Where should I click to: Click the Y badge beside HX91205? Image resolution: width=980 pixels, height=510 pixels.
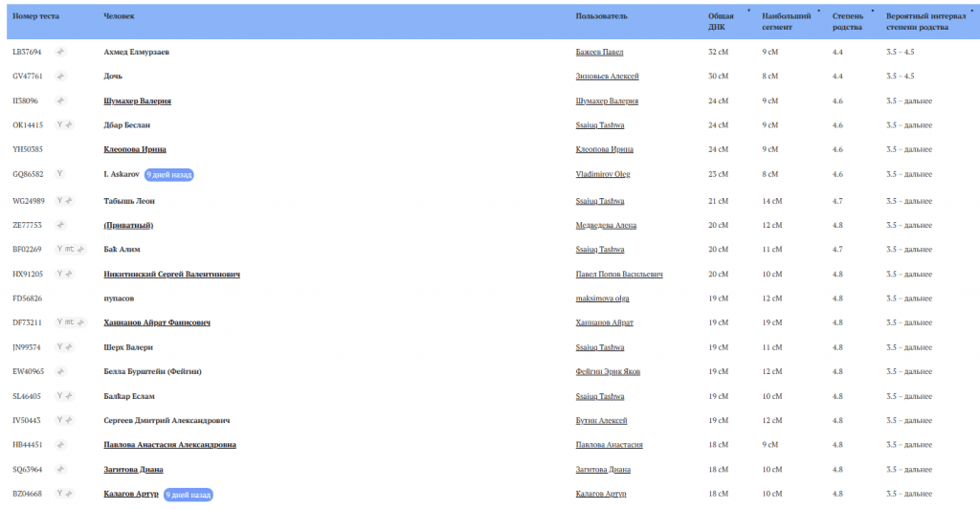59,274
